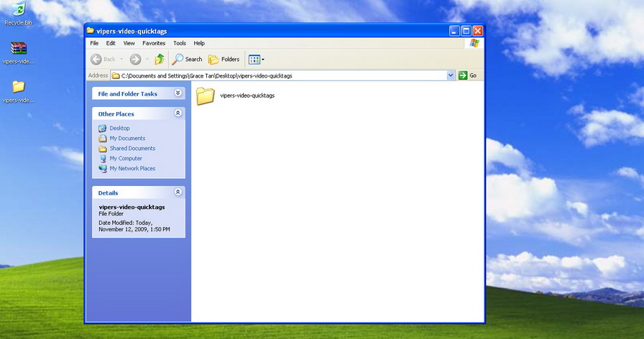Open the Search pane
This screenshot has width=644, height=339.
click(x=187, y=60)
